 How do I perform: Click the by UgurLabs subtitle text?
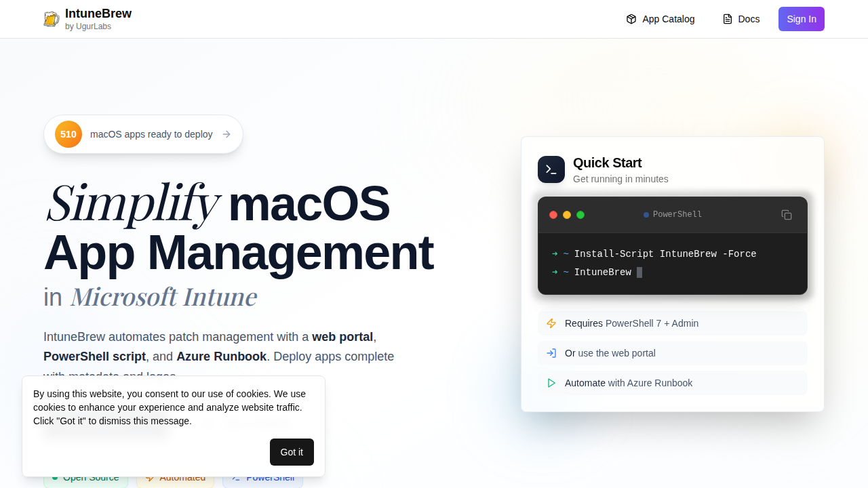point(88,26)
